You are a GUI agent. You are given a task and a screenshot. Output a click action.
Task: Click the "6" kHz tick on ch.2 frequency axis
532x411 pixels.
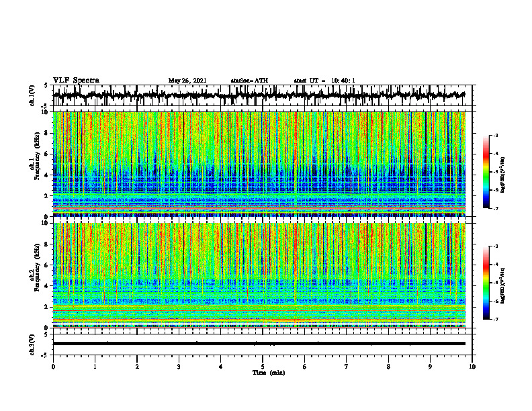click(46, 265)
